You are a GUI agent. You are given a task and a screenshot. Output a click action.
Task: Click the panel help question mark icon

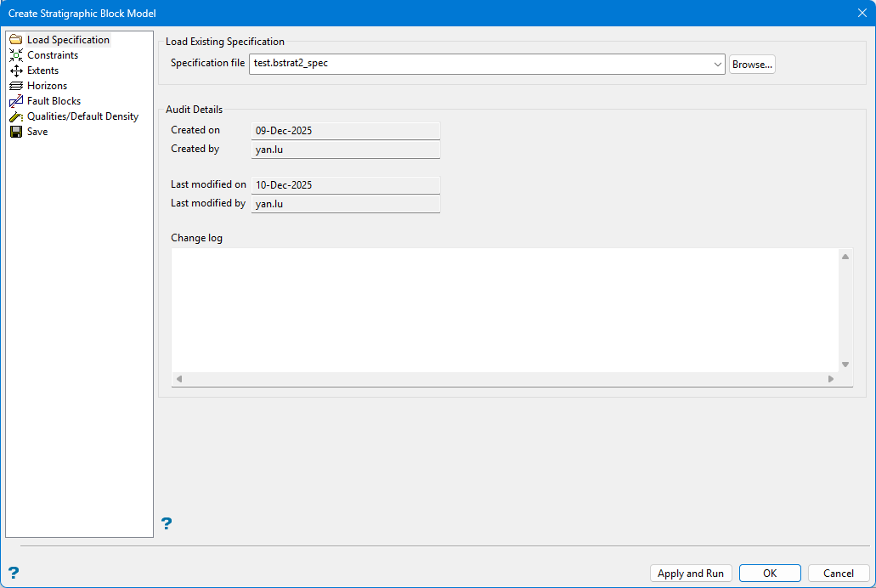167,523
